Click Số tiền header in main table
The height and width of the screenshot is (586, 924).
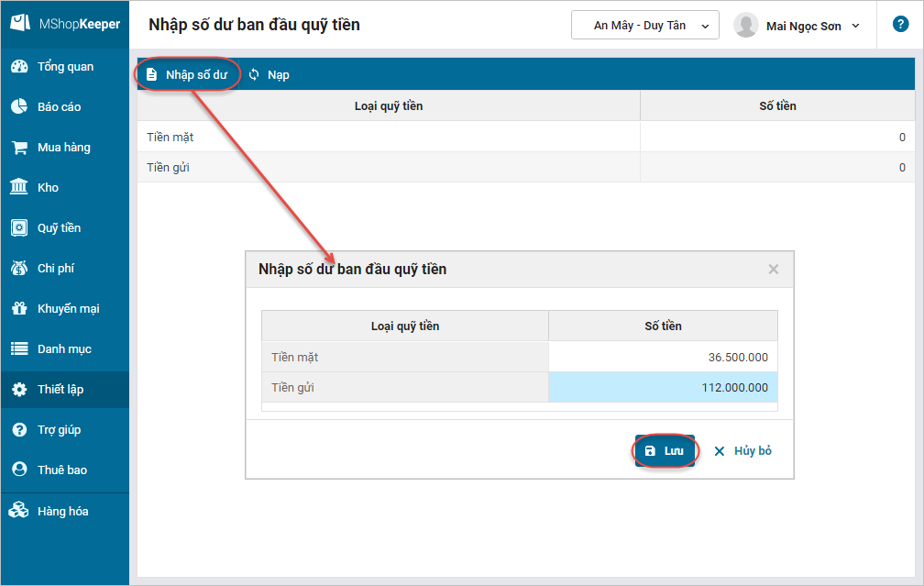(x=777, y=106)
